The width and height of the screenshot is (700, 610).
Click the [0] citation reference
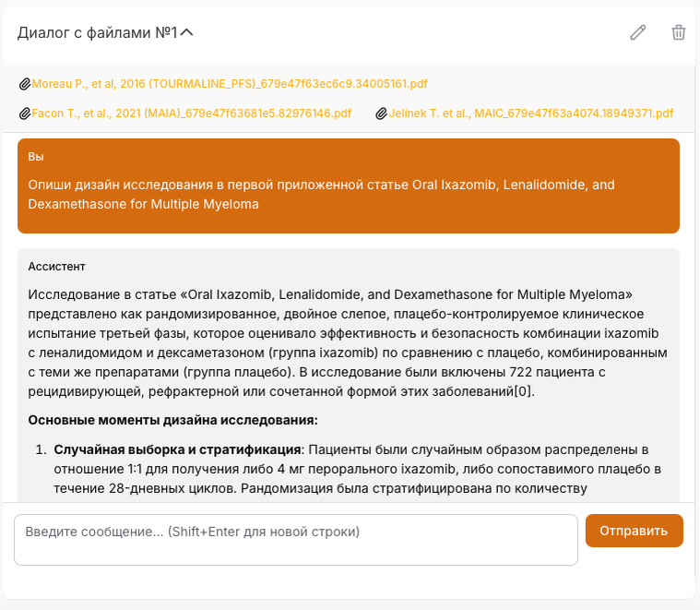coord(523,391)
